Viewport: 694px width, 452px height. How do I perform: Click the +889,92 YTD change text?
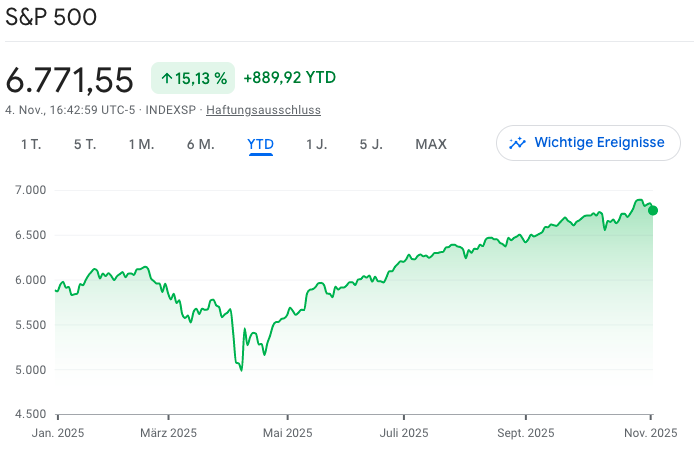tap(289, 78)
